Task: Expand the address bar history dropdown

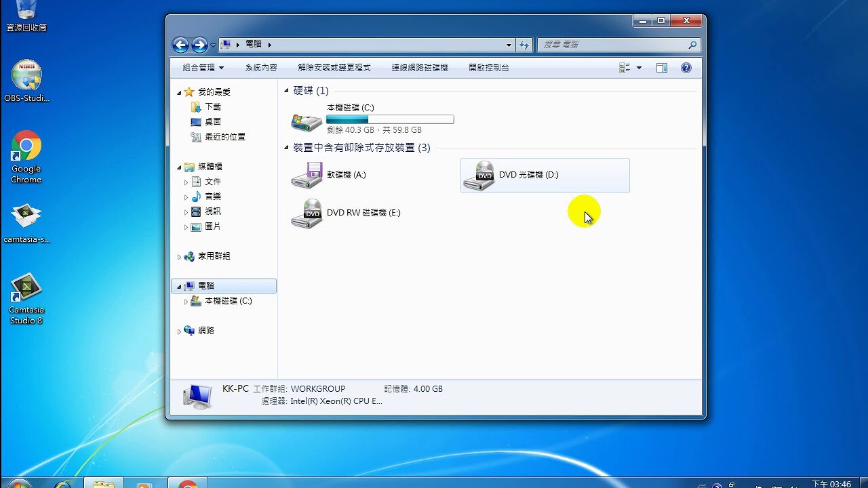Action: pos(509,45)
